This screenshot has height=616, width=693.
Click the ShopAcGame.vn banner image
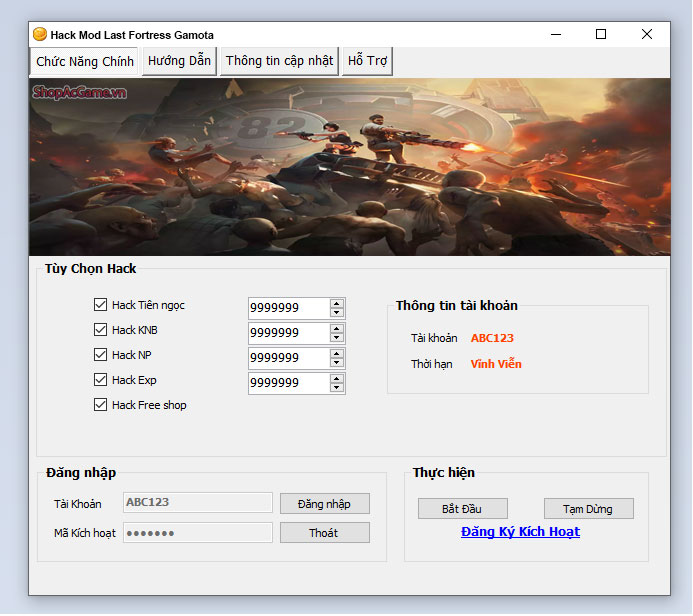point(349,166)
